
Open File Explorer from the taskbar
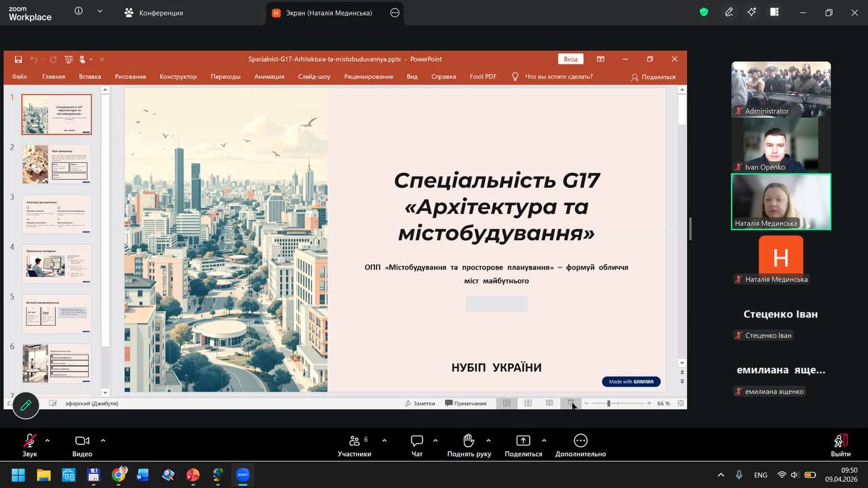pos(43,475)
